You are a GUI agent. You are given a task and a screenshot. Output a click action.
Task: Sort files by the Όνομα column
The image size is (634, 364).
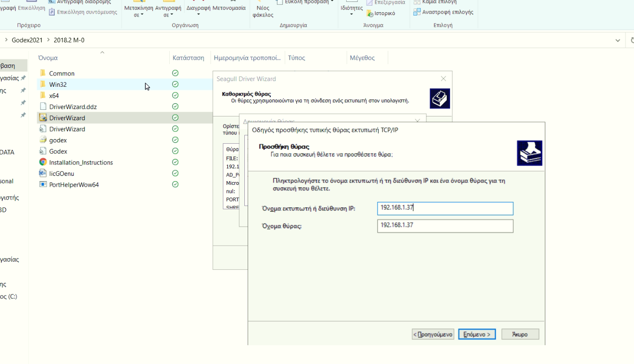click(x=48, y=58)
